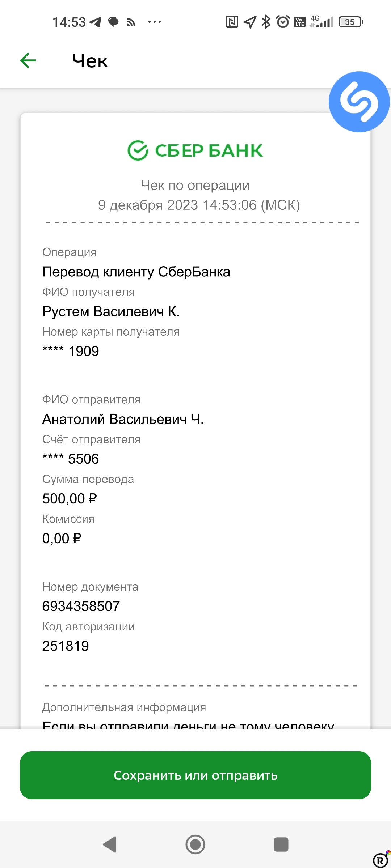Image resolution: width=391 pixels, height=868 pixels.
Task: Tap the document number 6934358507
Action: 80,606
